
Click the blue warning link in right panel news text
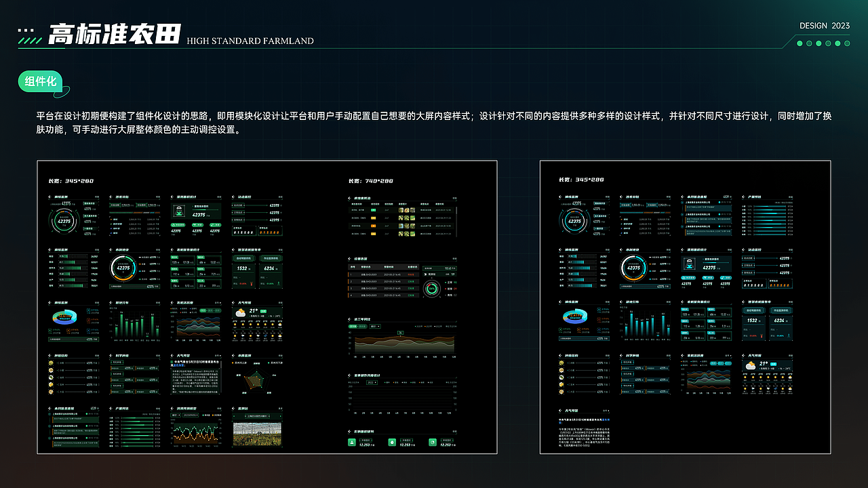click(606, 420)
